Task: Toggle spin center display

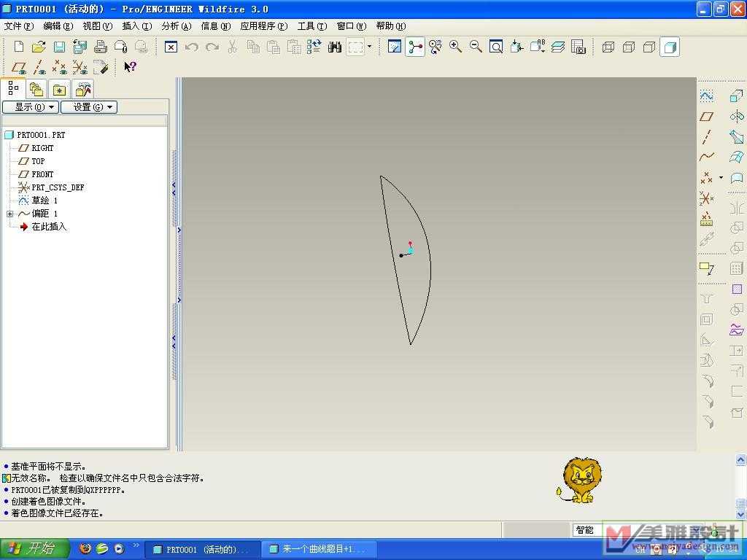Action: tap(415, 47)
